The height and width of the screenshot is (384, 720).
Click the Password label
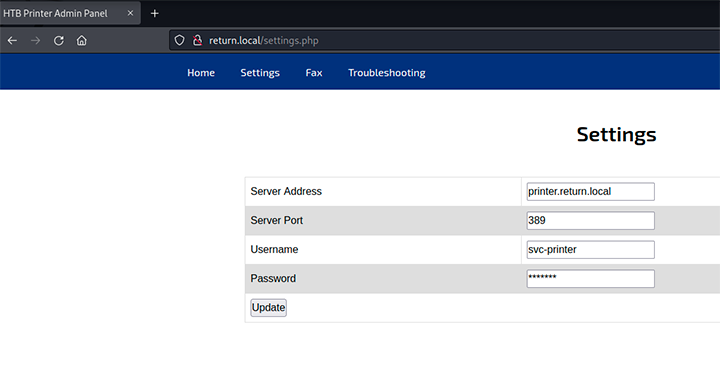273,278
